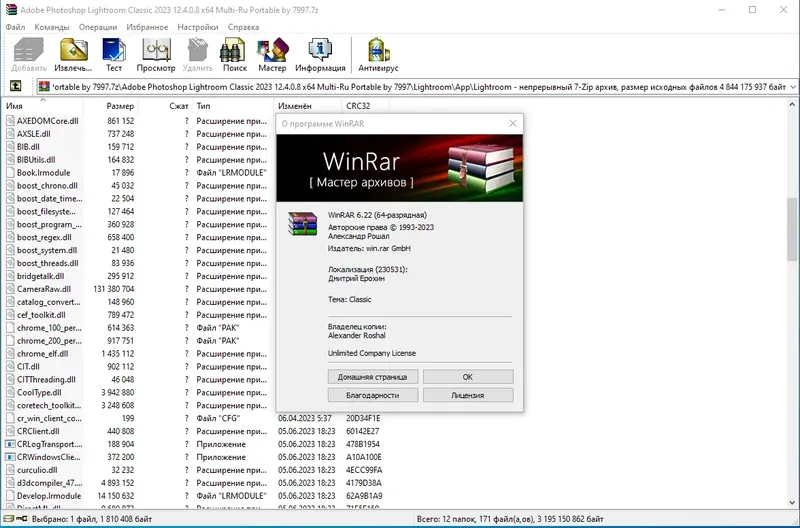Click the vertical scrollbar thumb
800x528 pixels.
[x=792, y=230]
